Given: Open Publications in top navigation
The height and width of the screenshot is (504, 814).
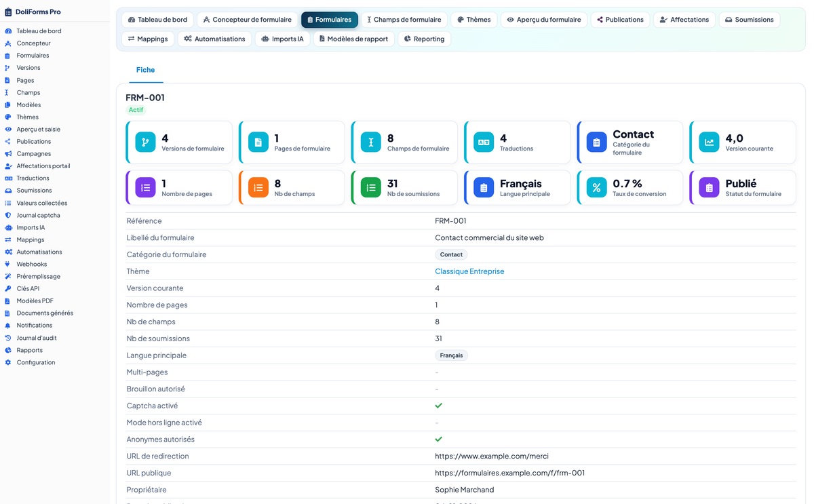Looking at the screenshot, I should tap(621, 20).
